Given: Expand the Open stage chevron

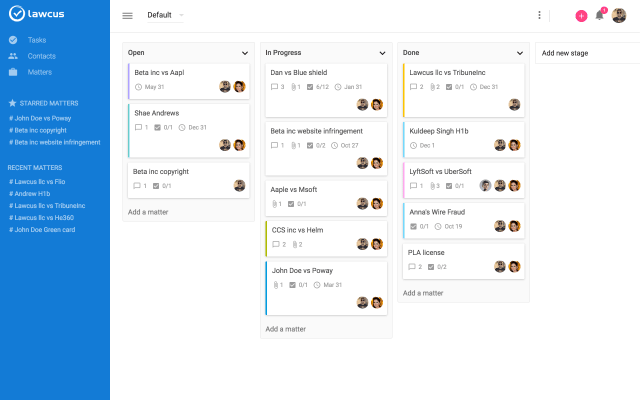Looking at the screenshot, I should tap(245, 52).
